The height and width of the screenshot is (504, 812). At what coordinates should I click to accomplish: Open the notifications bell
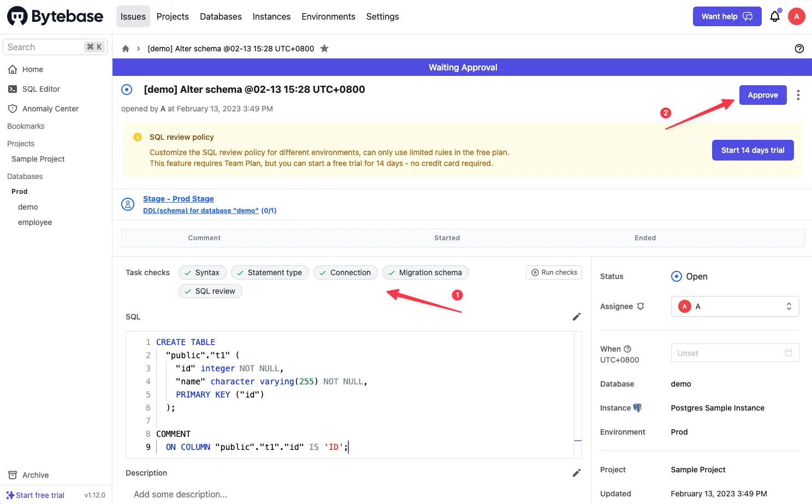(x=775, y=16)
